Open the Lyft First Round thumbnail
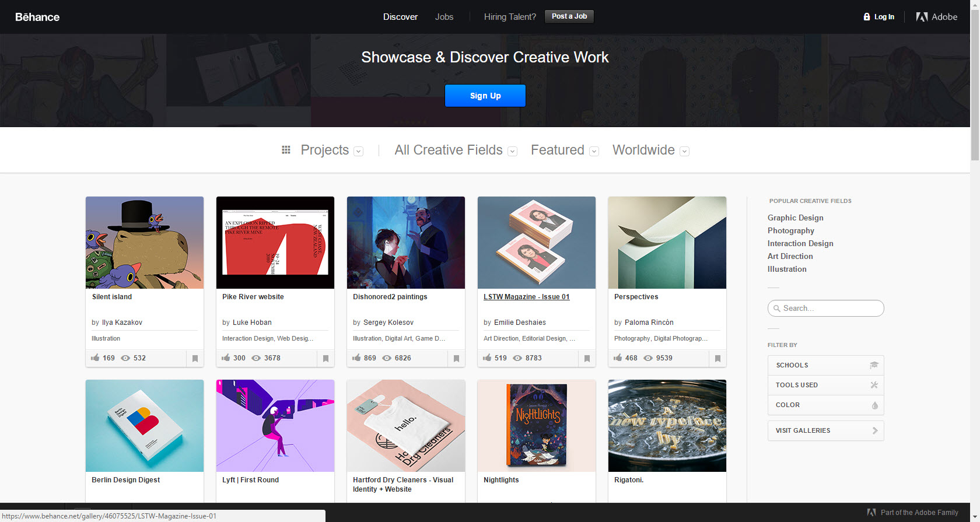This screenshot has height=522, width=980. click(275, 426)
